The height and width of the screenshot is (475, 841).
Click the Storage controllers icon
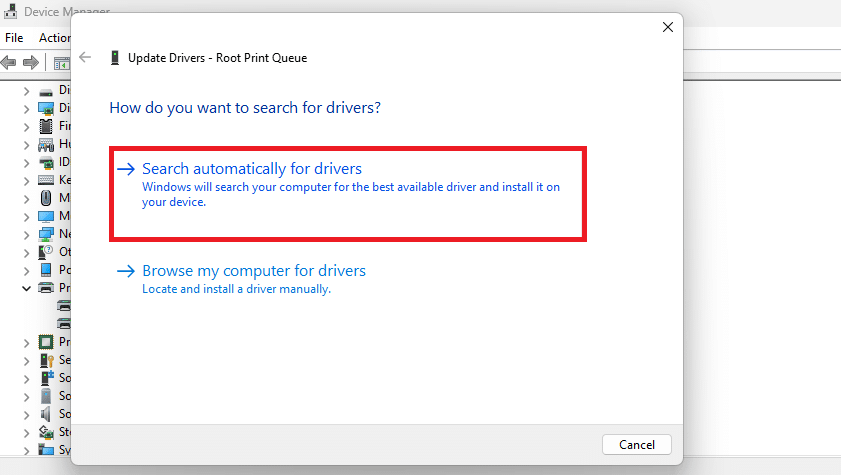(46, 432)
